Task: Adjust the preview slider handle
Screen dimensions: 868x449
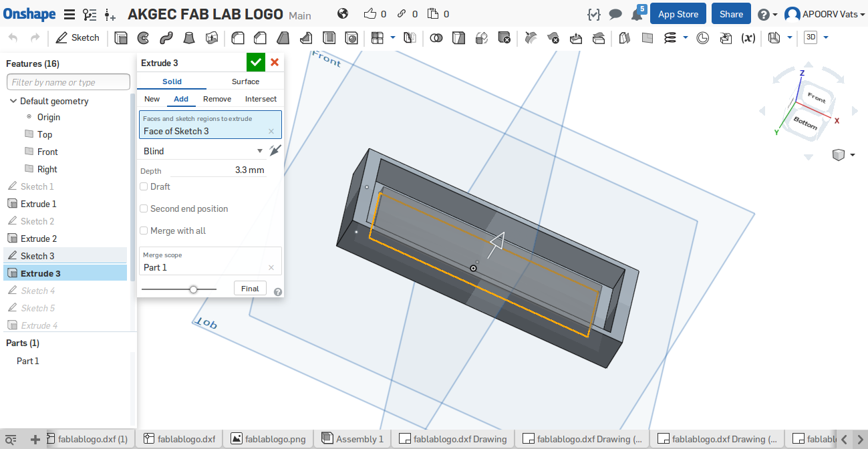Action: click(193, 289)
